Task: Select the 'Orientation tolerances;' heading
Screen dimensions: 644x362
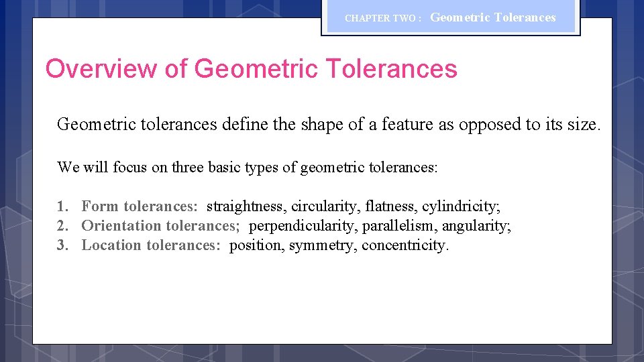Action: (160, 226)
